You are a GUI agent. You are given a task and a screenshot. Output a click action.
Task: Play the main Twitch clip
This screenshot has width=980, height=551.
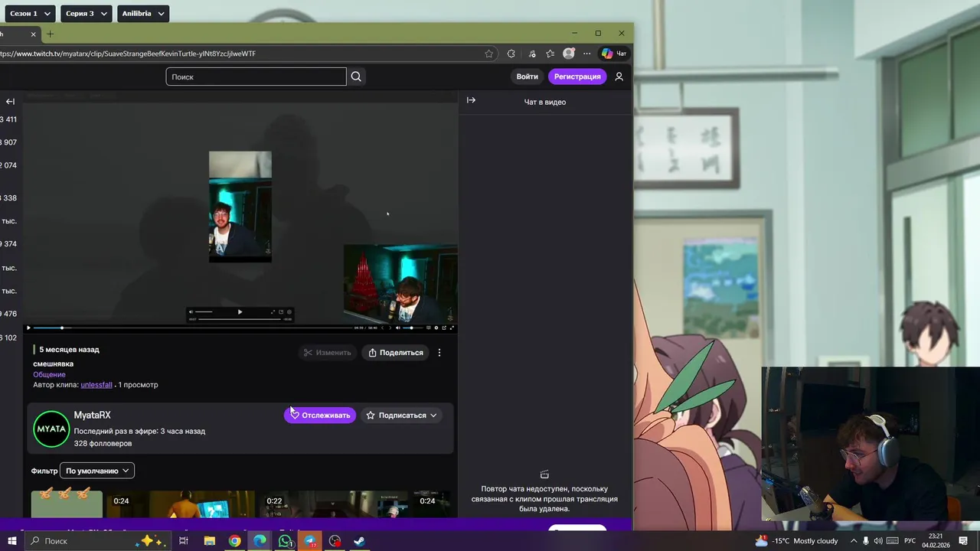pos(28,328)
